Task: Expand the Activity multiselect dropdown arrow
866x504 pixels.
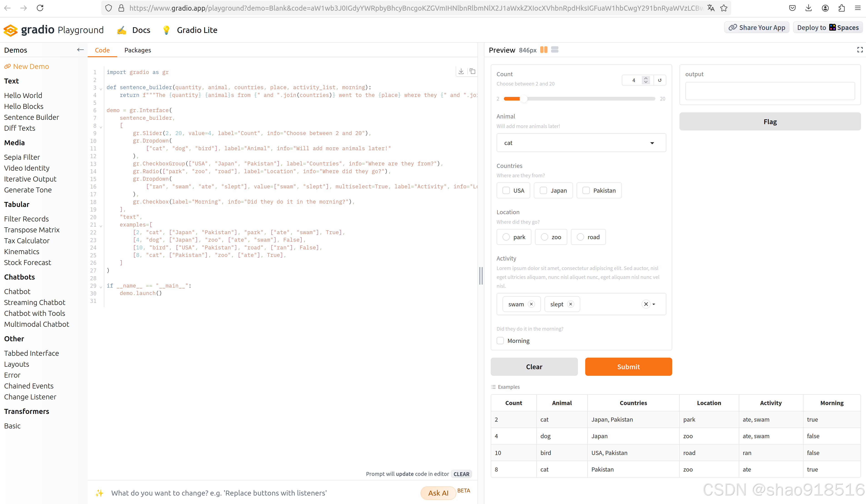Action: pyautogui.click(x=654, y=304)
